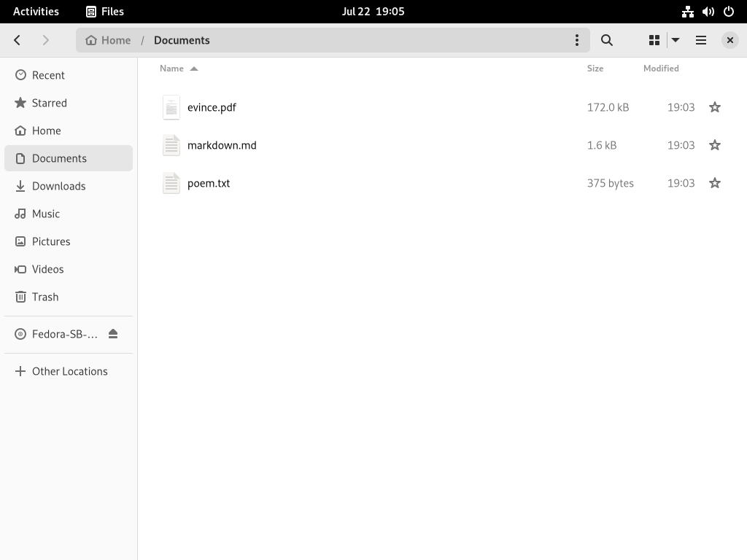Viewport: 747px width, 560px height.
Task: Open Trash in the sidebar
Action: [69, 296]
